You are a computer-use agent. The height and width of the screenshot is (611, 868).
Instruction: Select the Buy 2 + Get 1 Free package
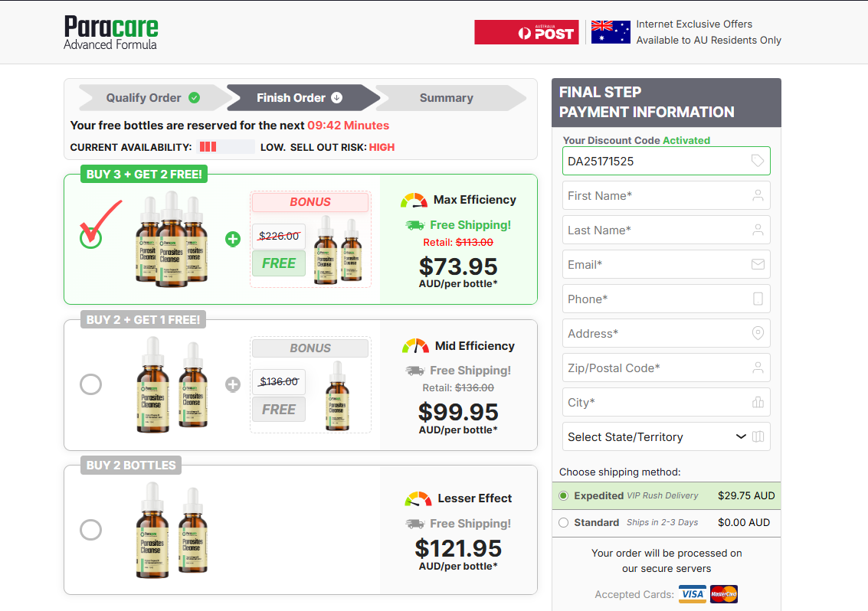[x=91, y=384]
